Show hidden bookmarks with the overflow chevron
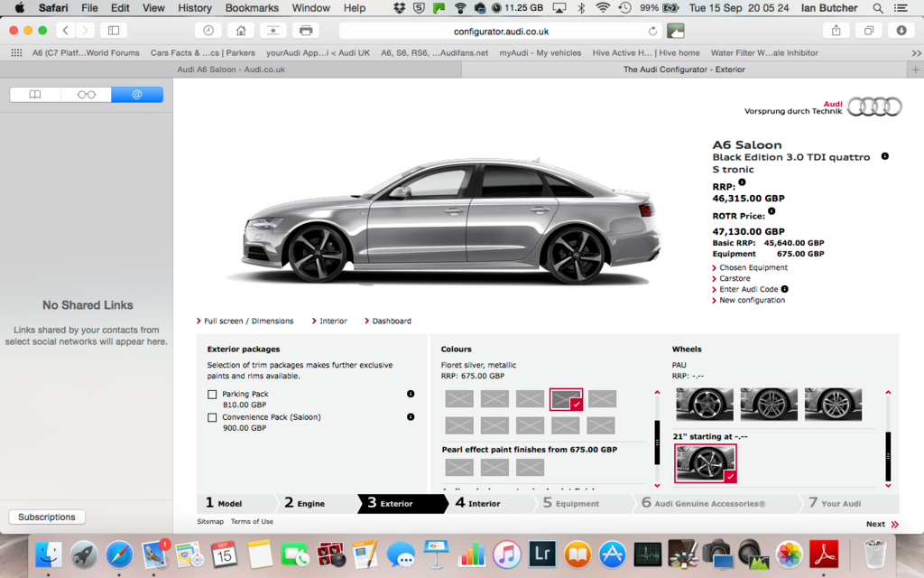 click(x=917, y=52)
